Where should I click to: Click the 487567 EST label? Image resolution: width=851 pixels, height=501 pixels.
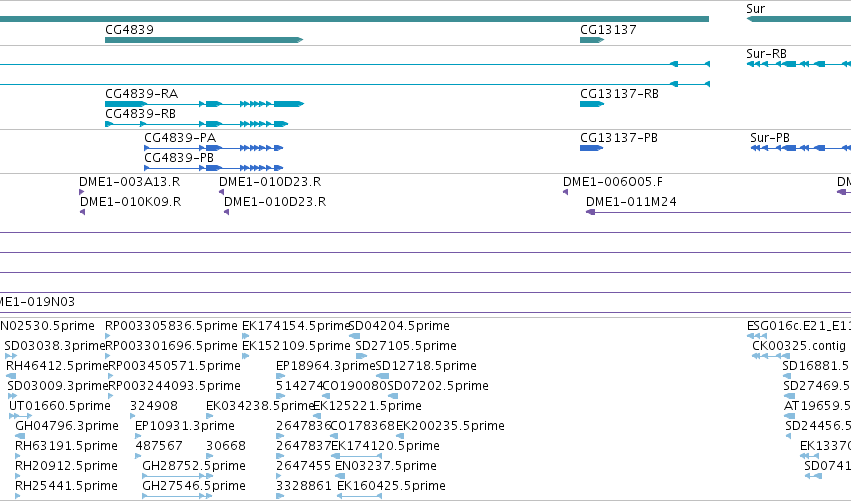click(158, 446)
